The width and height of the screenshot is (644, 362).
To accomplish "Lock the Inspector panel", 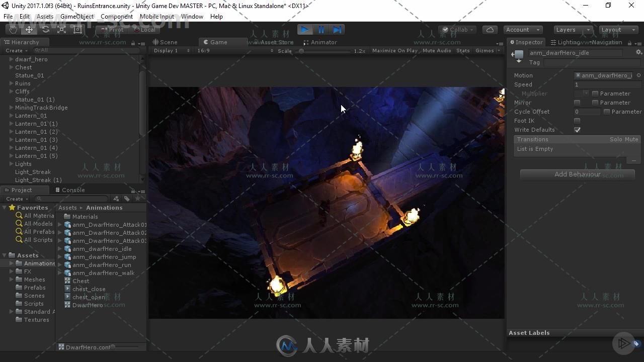I will pos(629,43).
